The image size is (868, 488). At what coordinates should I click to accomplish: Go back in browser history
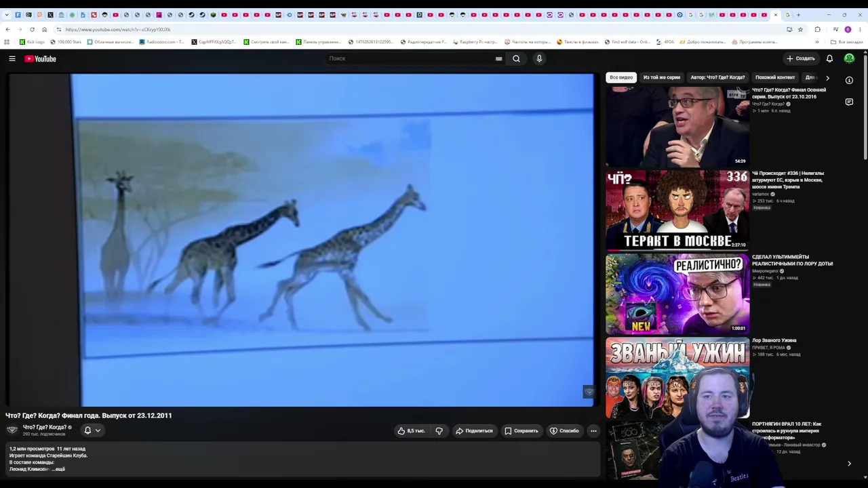tap(7, 29)
